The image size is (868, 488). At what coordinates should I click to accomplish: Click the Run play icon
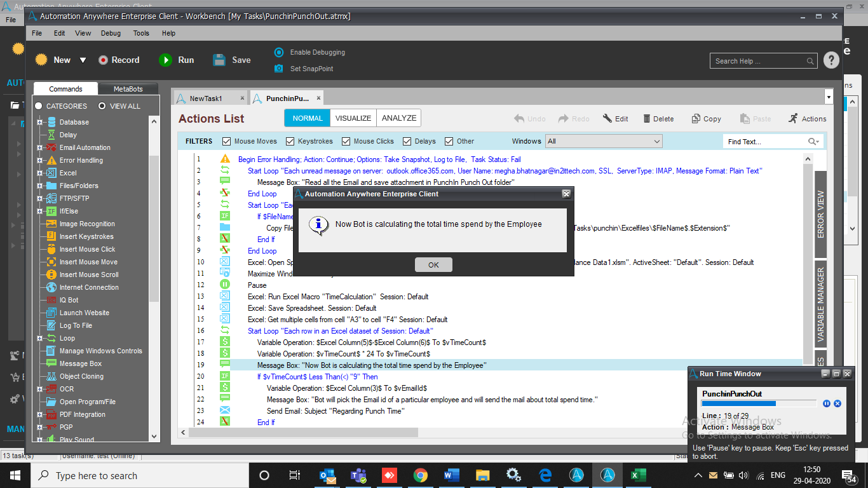point(165,60)
